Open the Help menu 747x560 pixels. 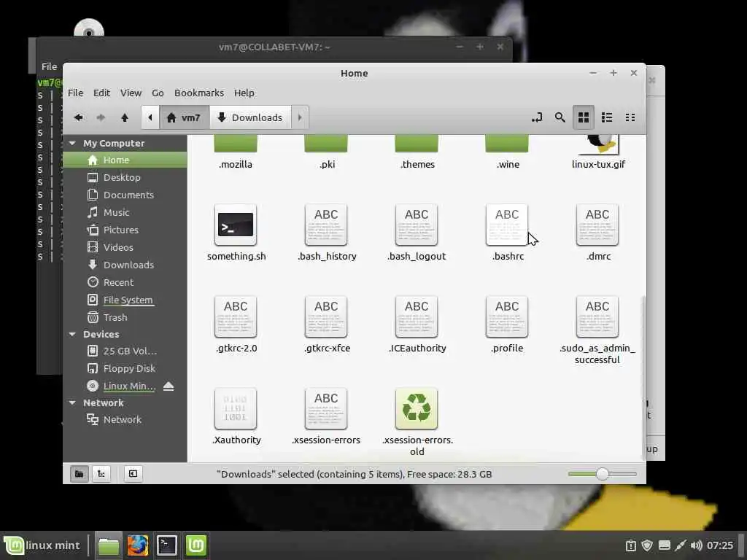pos(244,93)
